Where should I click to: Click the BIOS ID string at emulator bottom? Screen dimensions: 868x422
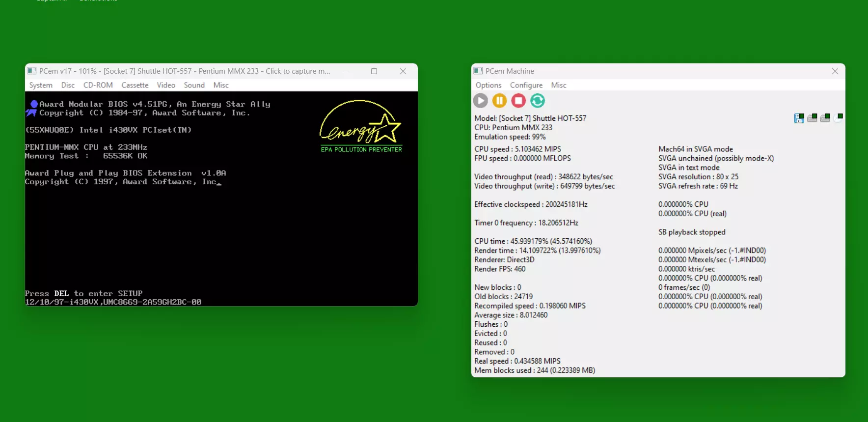point(113,302)
